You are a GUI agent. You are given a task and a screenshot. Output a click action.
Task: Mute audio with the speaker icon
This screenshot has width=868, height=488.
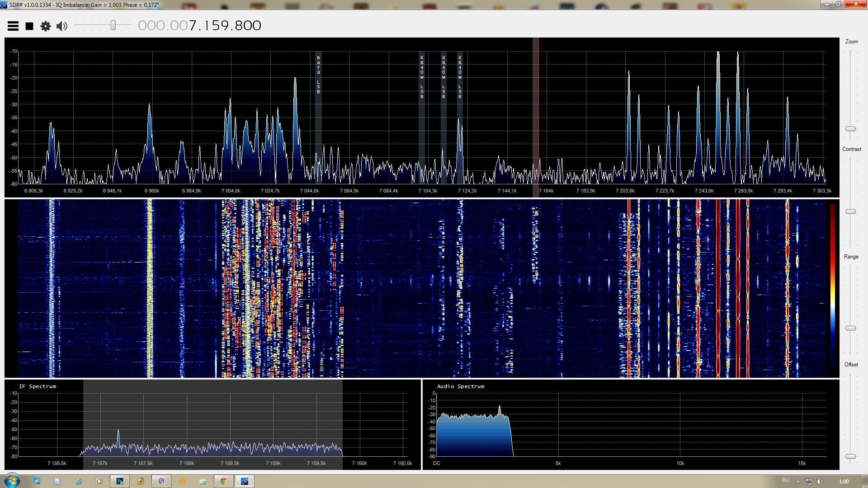pos(62,26)
